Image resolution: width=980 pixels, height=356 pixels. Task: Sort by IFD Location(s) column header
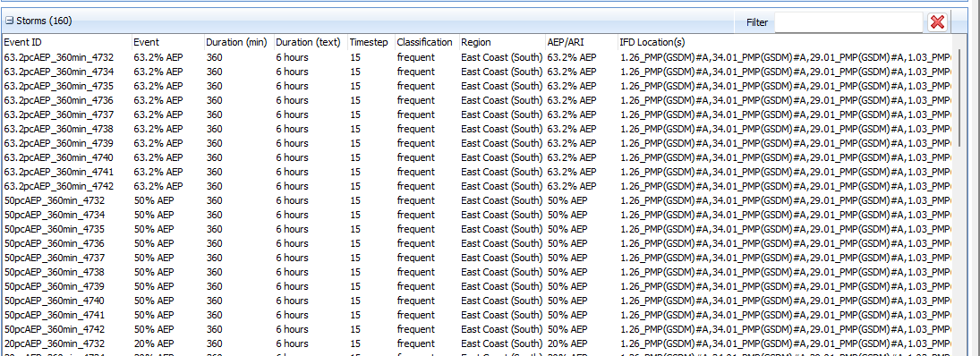pos(784,42)
